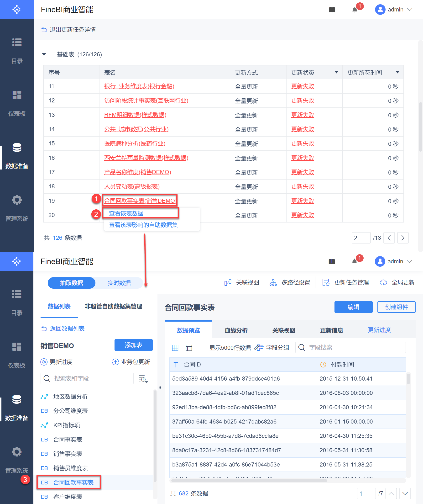The image size is (423, 504).
Task: Open the 更新信息 tab
Action: pyautogui.click(x=331, y=330)
